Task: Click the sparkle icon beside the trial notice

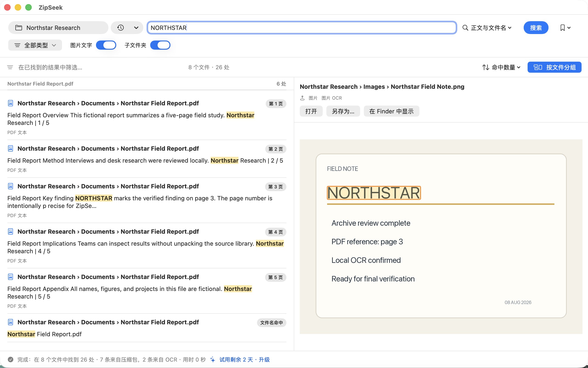Action: [213, 359]
